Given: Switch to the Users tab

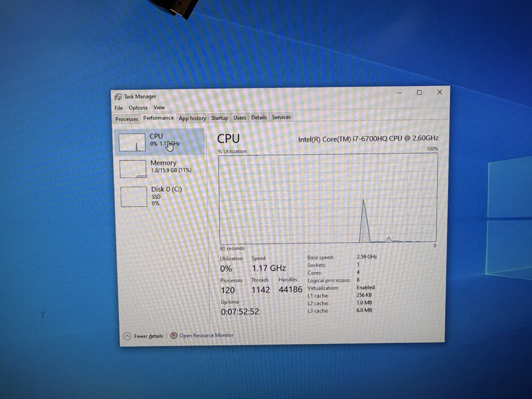Looking at the screenshot, I should click(x=240, y=118).
